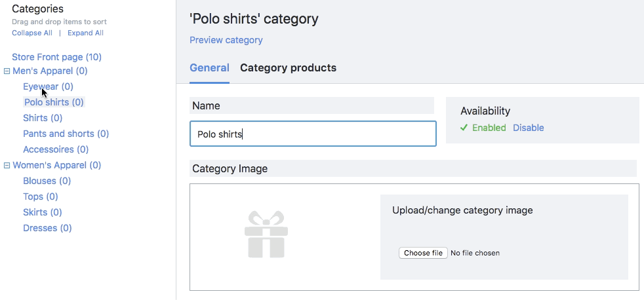Select the Skirts category
This screenshot has width=644, height=300.
tap(42, 212)
